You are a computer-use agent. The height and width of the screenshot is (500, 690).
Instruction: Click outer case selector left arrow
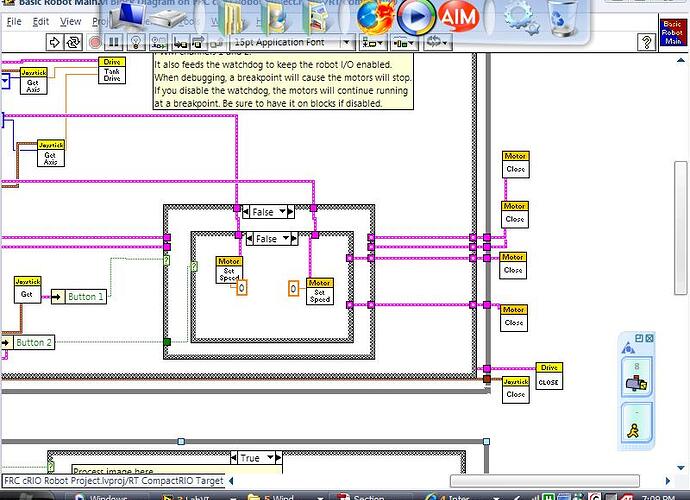pos(246,212)
